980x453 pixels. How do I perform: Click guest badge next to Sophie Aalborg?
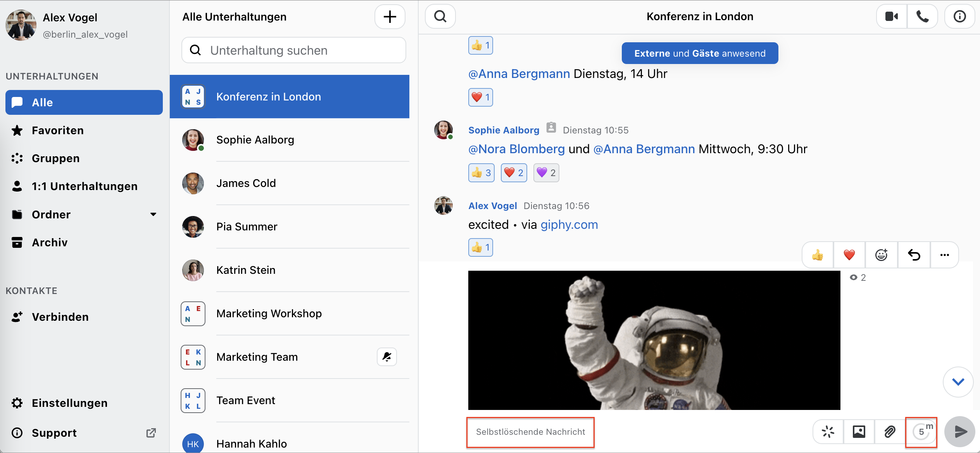point(551,128)
